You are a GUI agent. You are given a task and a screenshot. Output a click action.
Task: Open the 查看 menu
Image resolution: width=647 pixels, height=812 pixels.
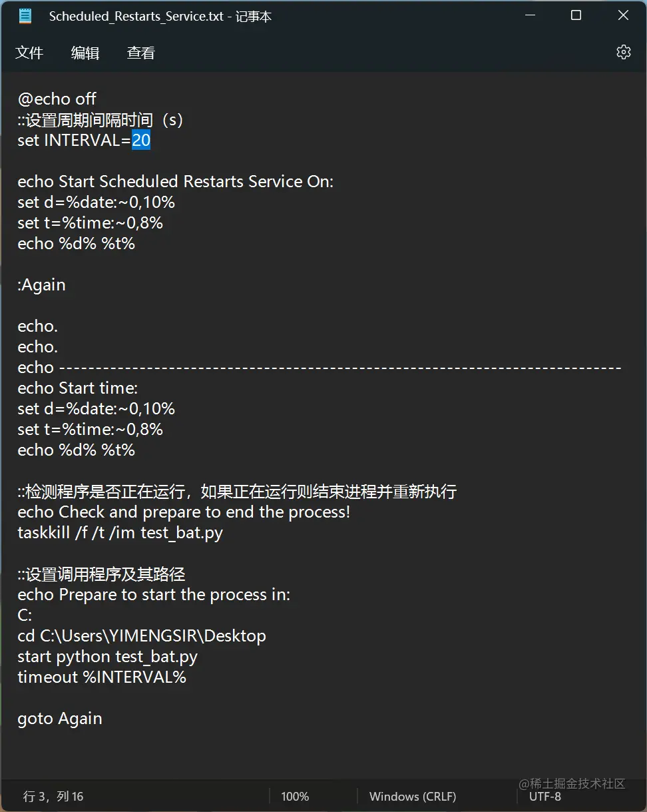[140, 52]
